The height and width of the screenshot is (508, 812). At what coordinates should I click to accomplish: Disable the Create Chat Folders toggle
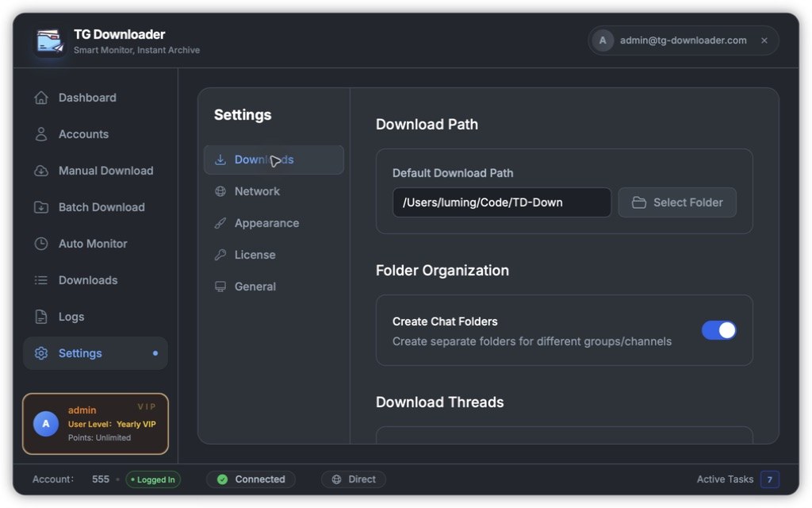point(718,331)
